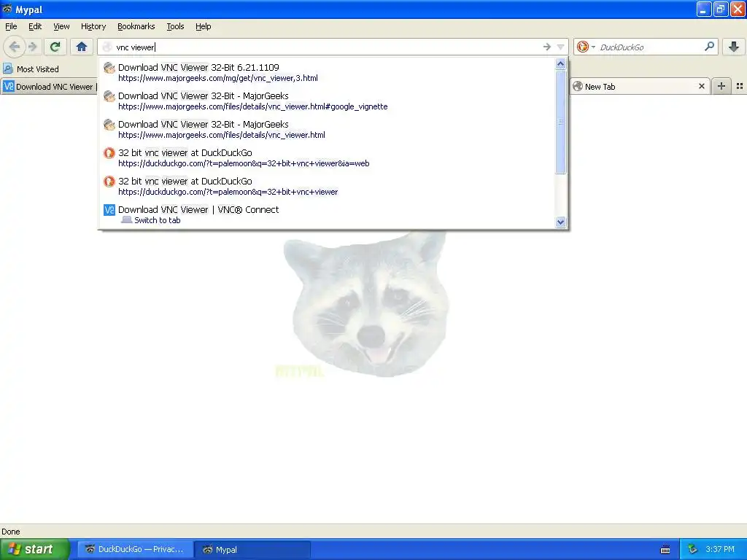This screenshot has height=560, width=747.
Task: Select suggestion linking to vnc_viewer.html
Action: tap(328, 130)
